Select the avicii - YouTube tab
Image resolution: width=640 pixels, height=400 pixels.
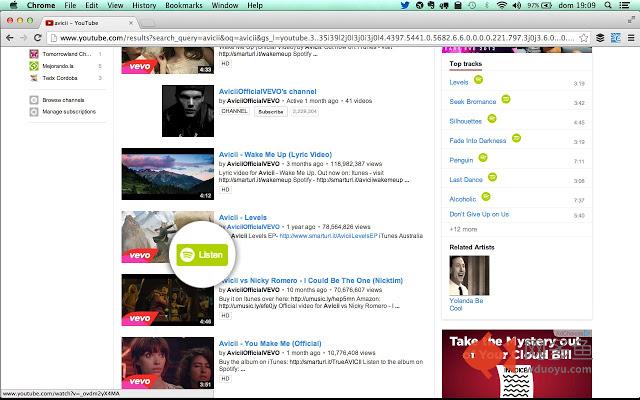[88, 23]
